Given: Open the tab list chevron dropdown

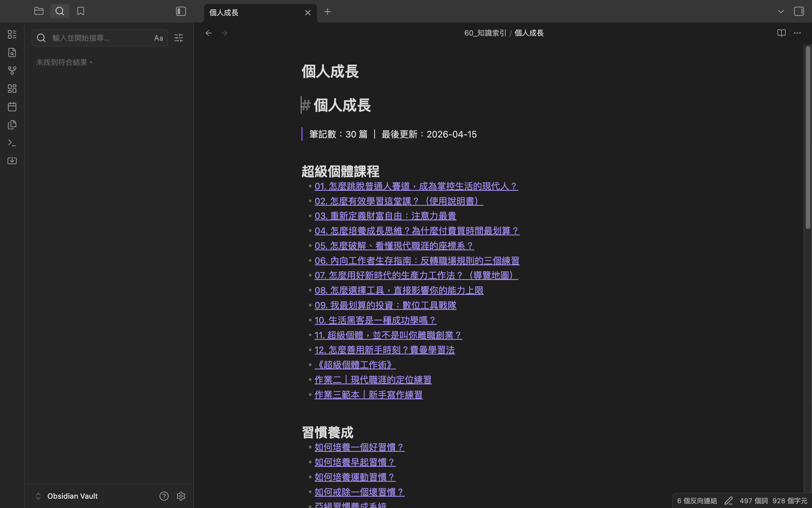Looking at the screenshot, I should point(781,11).
